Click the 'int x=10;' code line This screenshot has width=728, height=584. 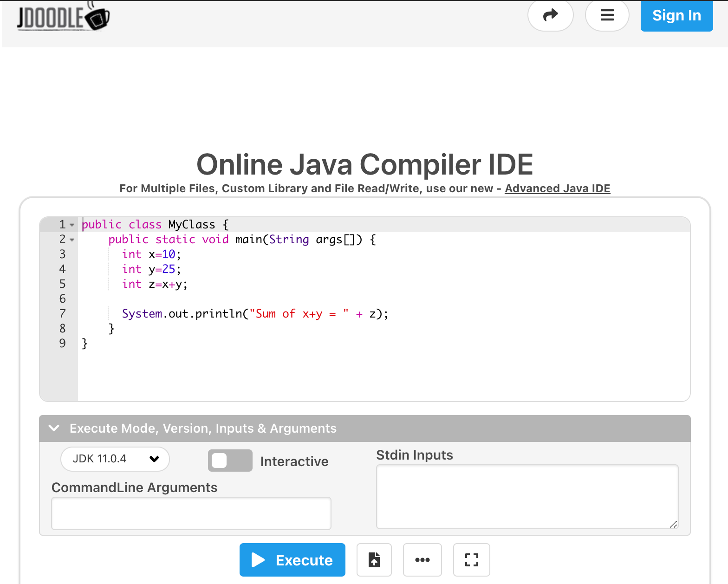(151, 254)
